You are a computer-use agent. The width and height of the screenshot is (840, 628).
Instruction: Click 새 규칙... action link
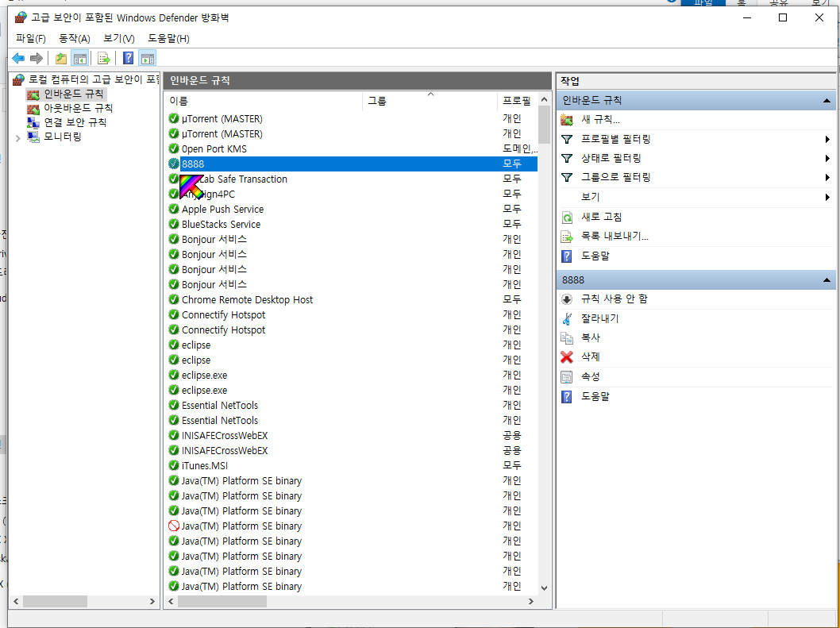[600, 120]
